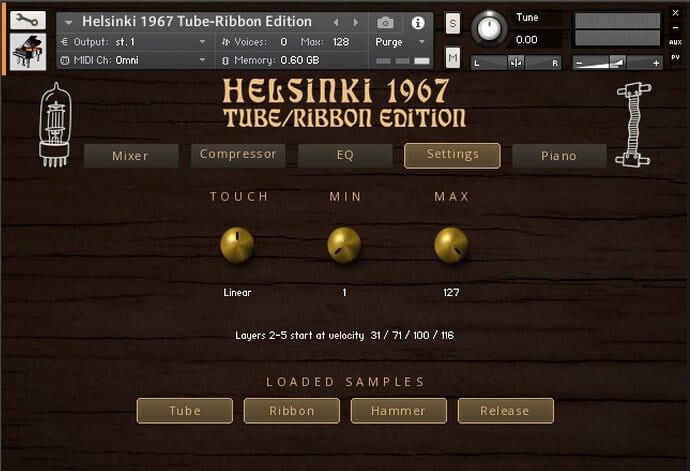Click the Tune knob
The width and height of the screenshot is (690, 471).
click(x=489, y=29)
